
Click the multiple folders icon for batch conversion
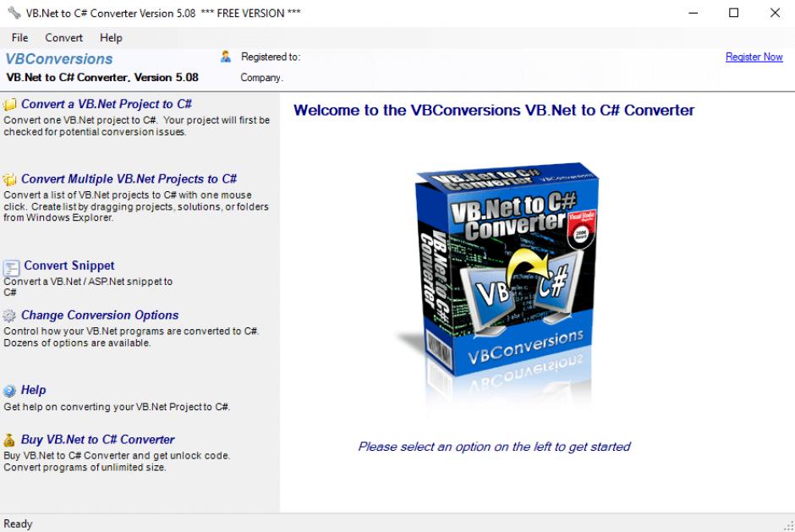point(9,179)
